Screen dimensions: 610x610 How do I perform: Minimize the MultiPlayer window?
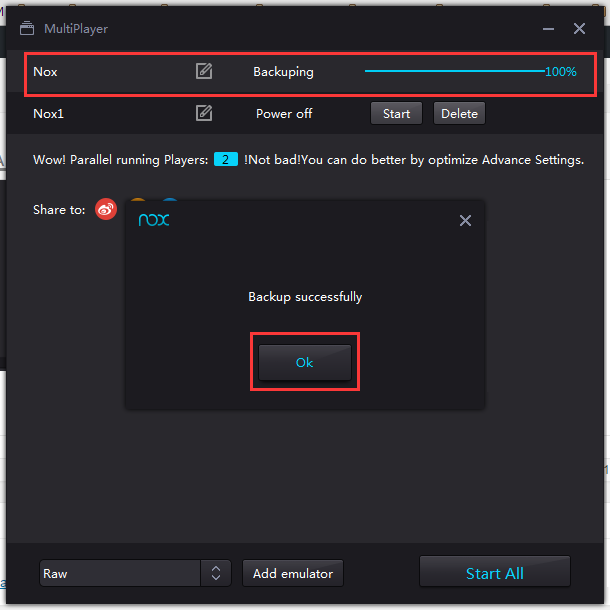point(549,29)
